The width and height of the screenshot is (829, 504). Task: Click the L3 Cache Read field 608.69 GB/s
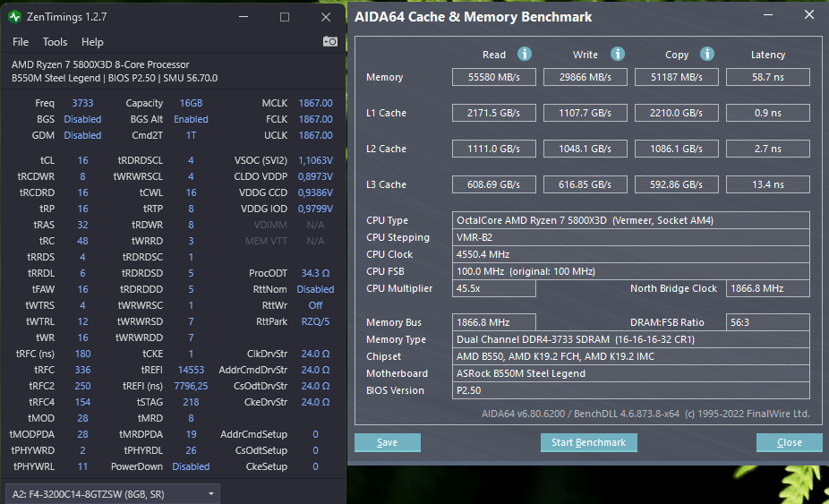click(x=494, y=184)
